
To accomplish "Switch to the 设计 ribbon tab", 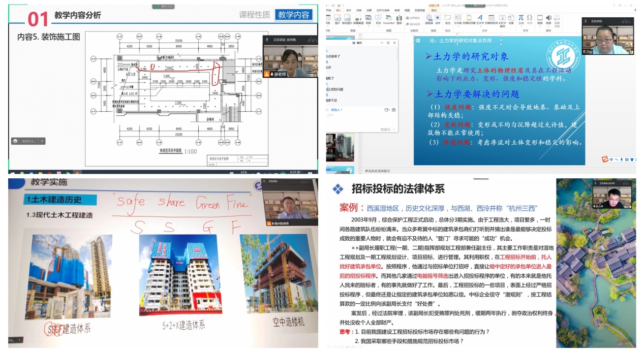I will 349,10.
